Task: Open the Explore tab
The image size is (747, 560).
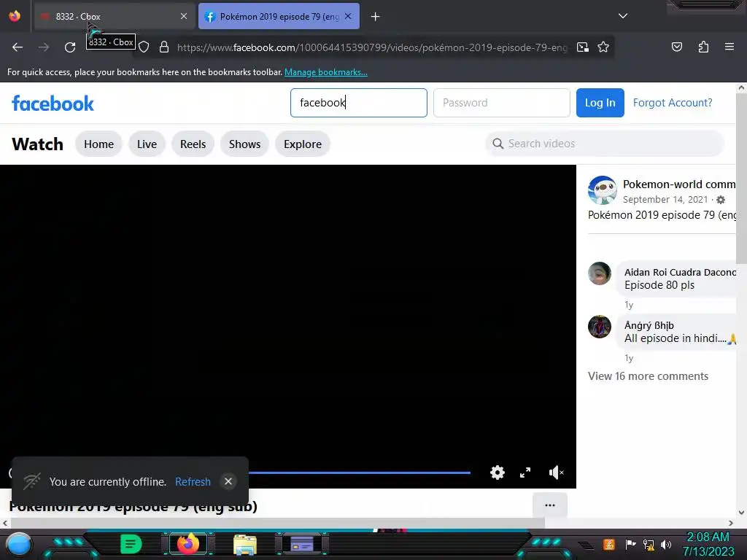Action: (303, 144)
